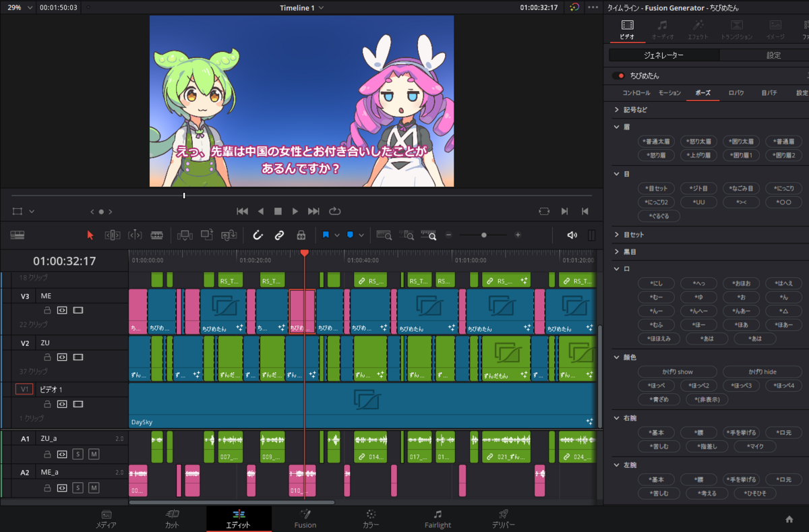Apply the *にっこり2 eye preset
Viewport: 809px width, 532px height.
click(657, 202)
